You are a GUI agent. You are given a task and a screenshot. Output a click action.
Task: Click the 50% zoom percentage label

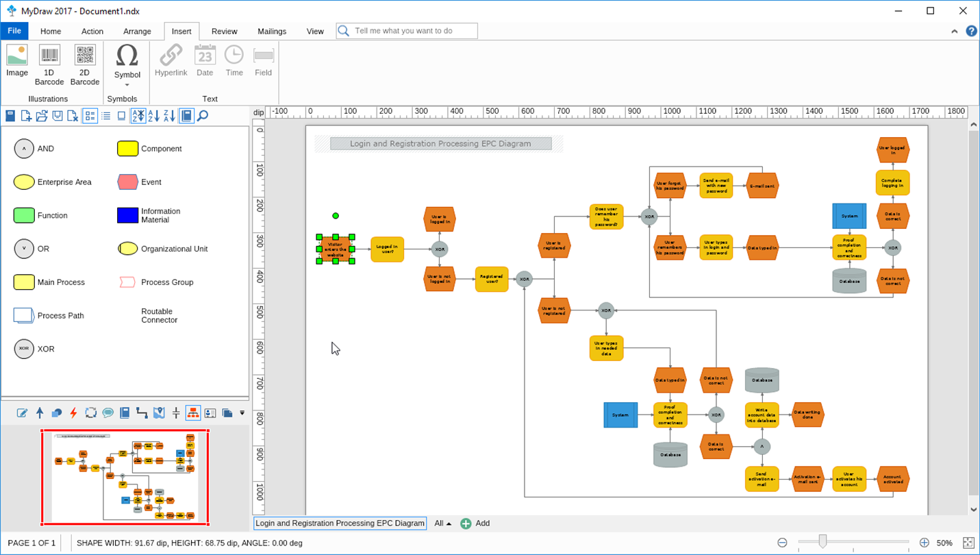tap(944, 543)
